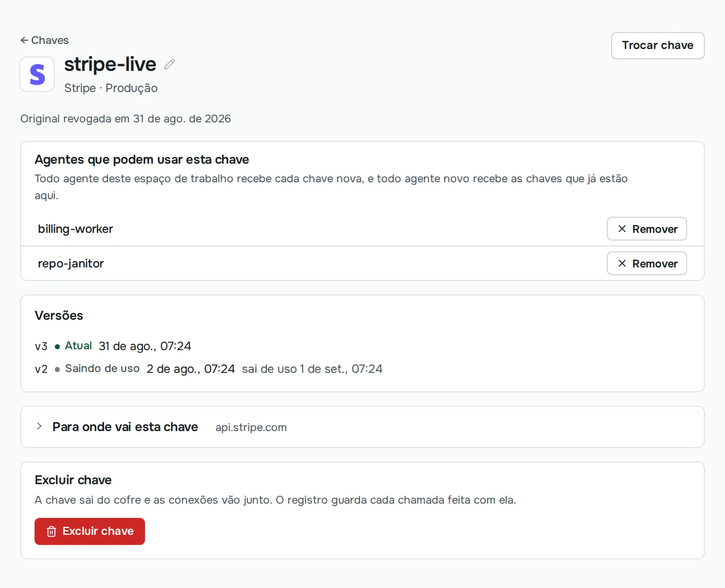
Task: Select the repo-janitor agent name
Action: click(x=71, y=263)
